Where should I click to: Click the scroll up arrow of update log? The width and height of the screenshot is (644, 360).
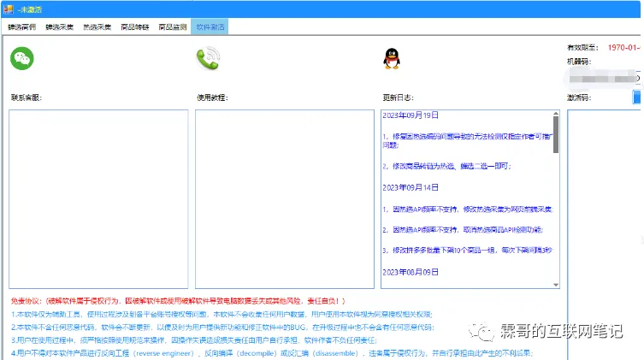[x=556, y=114]
